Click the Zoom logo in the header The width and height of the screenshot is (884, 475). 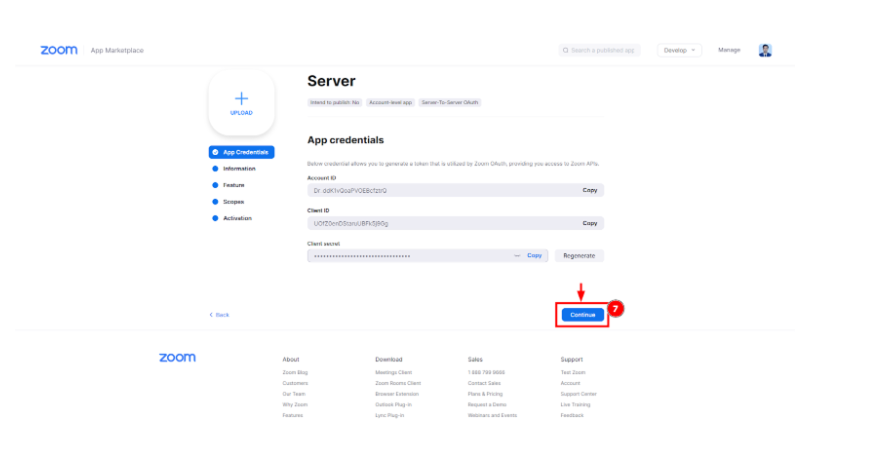click(59, 50)
